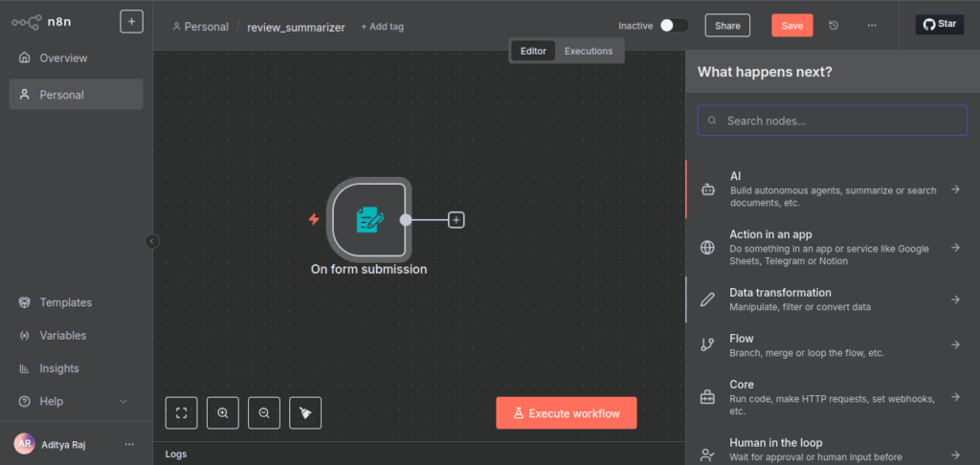Click the Share button
Screen dimensions: 980x465
coord(727,26)
